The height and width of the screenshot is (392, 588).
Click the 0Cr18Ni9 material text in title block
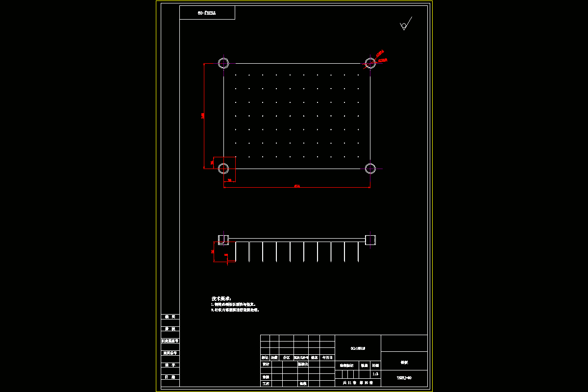pos(358,348)
